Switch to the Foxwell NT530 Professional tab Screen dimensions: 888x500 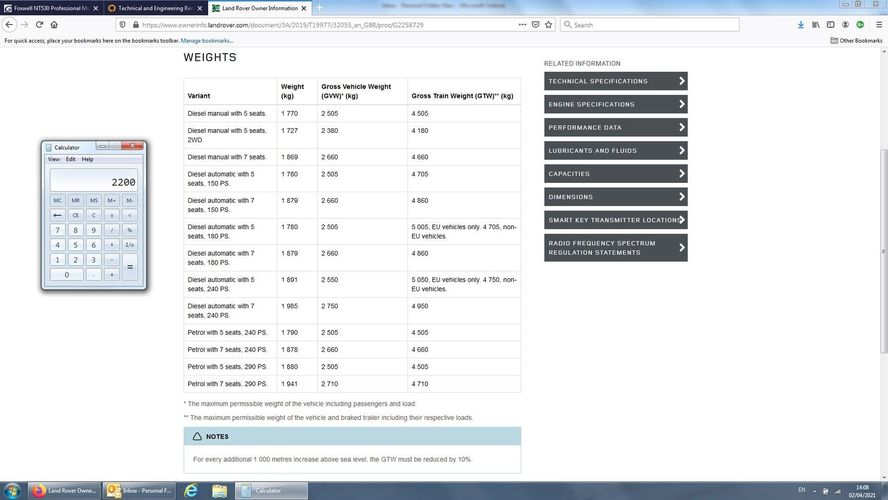point(51,8)
